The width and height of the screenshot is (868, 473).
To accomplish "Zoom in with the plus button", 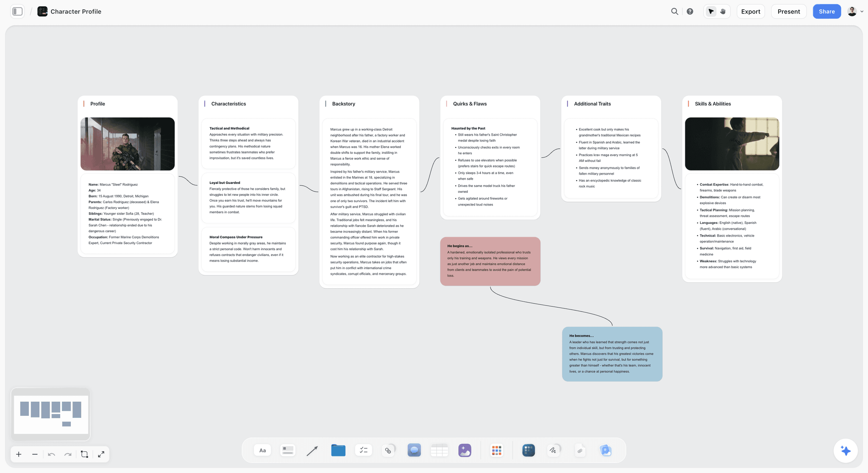I will tap(19, 454).
